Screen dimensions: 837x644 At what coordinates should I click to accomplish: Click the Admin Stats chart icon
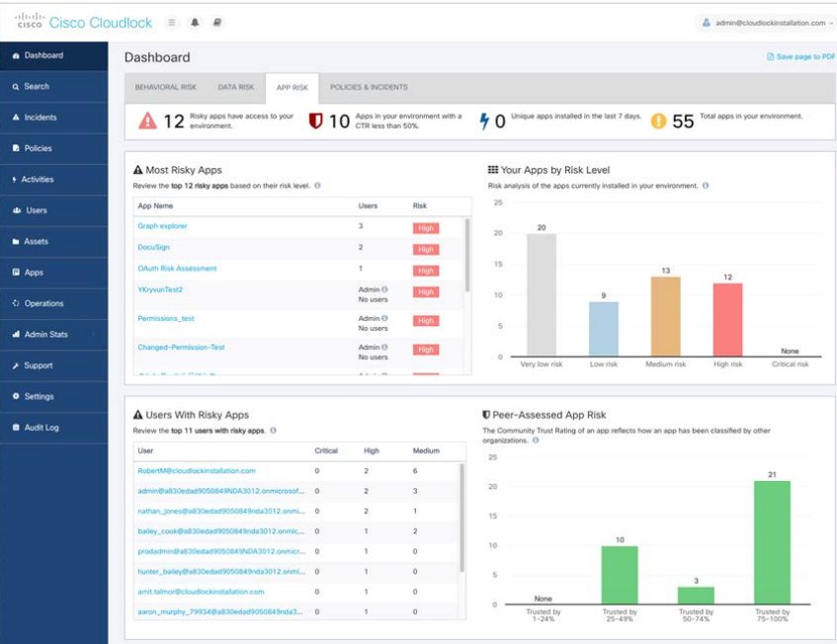click(x=16, y=334)
